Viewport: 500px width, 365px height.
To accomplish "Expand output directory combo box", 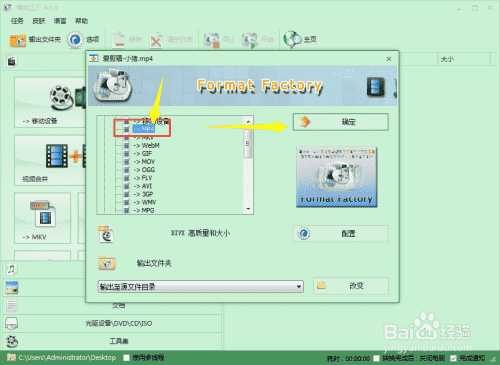I will [x=201, y=286].
